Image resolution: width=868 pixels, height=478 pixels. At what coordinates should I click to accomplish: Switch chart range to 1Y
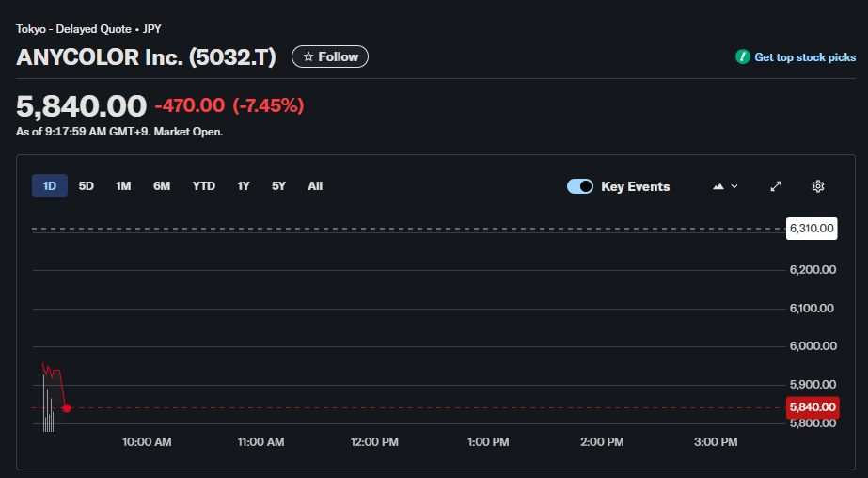click(244, 186)
